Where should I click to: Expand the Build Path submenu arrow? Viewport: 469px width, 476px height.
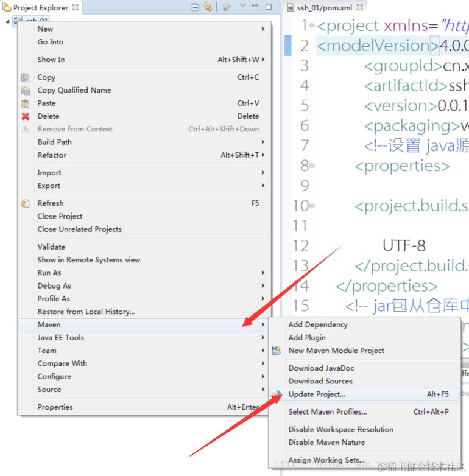click(x=263, y=142)
